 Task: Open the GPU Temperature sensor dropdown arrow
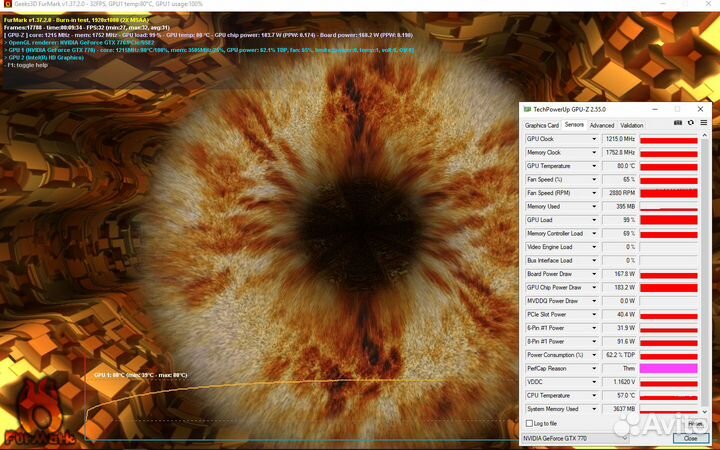point(594,166)
